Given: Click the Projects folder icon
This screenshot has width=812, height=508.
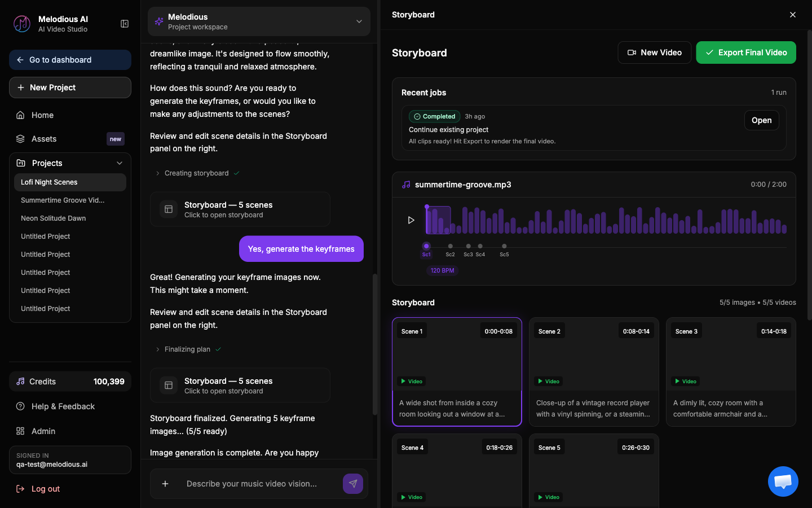Looking at the screenshot, I should pos(21,163).
